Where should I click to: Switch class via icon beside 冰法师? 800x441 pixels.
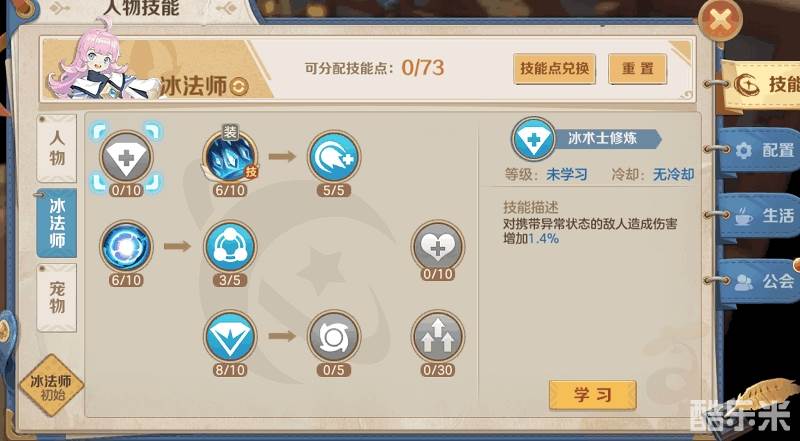pos(239,87)
